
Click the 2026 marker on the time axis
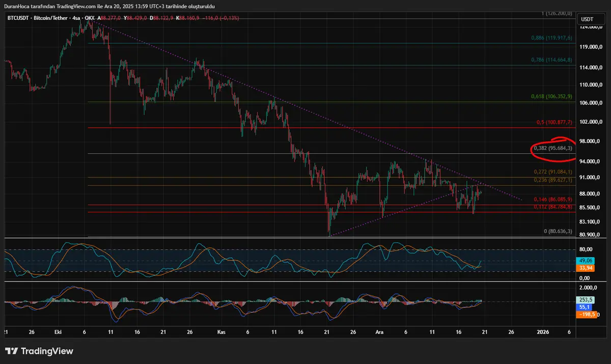tap(543, 331)
